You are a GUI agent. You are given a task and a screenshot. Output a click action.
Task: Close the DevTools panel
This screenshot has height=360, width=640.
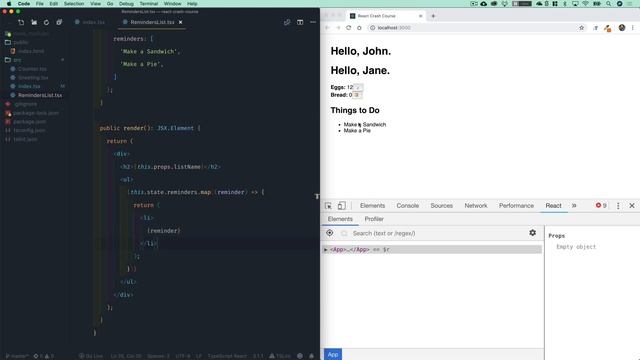(x=632, y=206)
